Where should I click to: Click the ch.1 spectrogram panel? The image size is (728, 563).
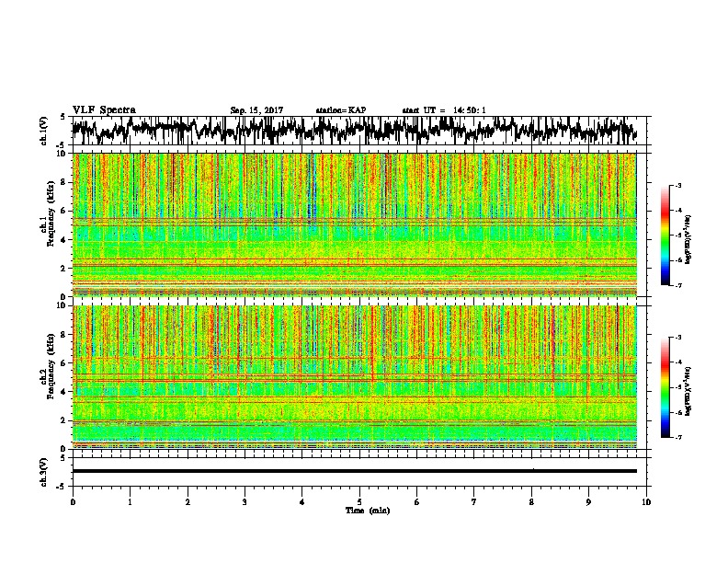354,224
